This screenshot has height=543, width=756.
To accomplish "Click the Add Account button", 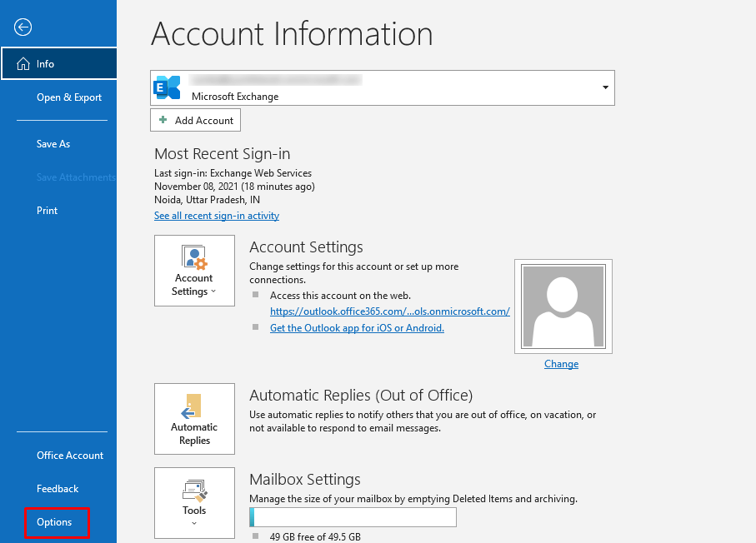I will point(195,120).
